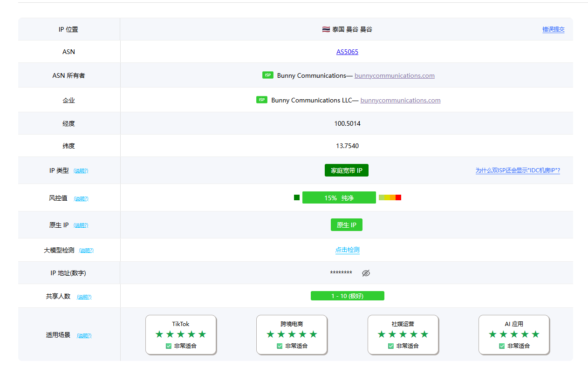Screen dimensions: 588x367
Task: Toggle the eye icon to reveal IP address
Action: click(366, 273)
